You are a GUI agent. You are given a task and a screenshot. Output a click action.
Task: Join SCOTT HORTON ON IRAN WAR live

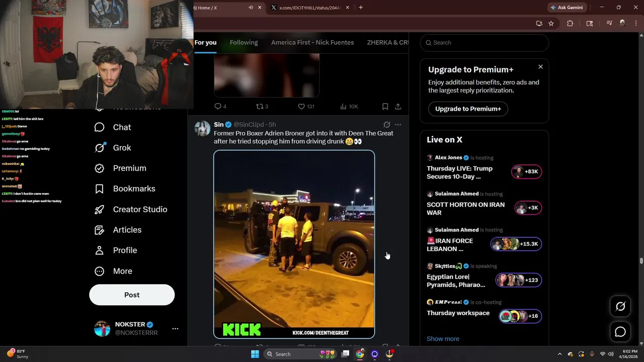pyautogui.click(x=465, y=208)
